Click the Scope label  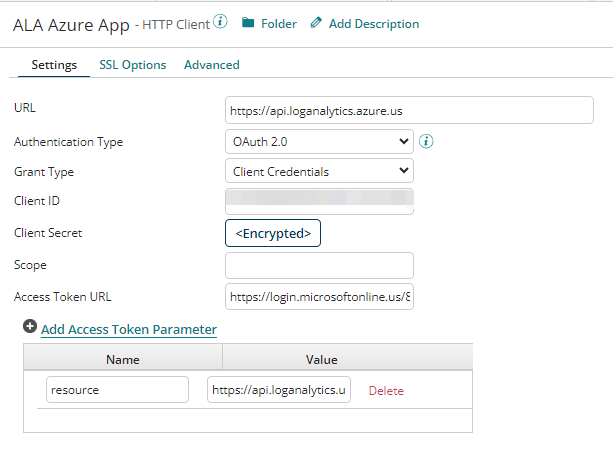pyautogui.click(x=30, y=265)
